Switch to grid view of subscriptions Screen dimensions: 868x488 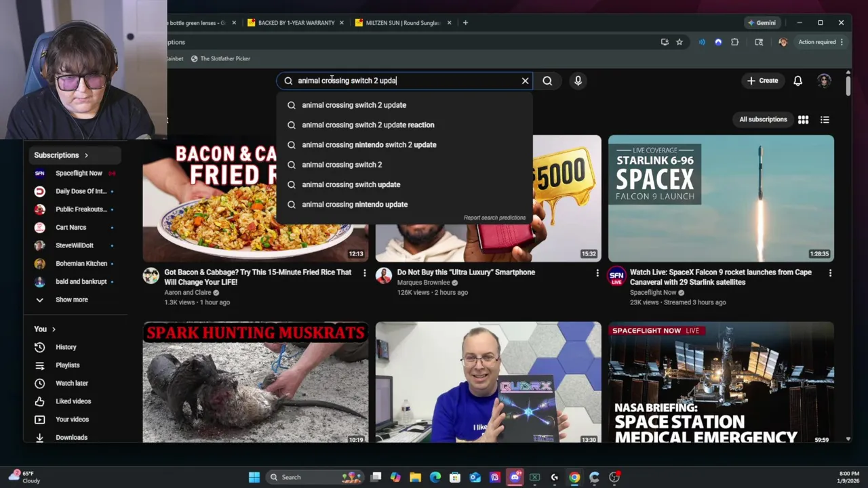(803, 119)
